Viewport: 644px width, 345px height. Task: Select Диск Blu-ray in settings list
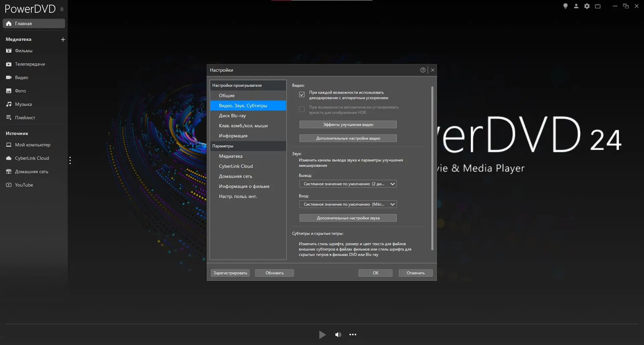pos(232,116)
